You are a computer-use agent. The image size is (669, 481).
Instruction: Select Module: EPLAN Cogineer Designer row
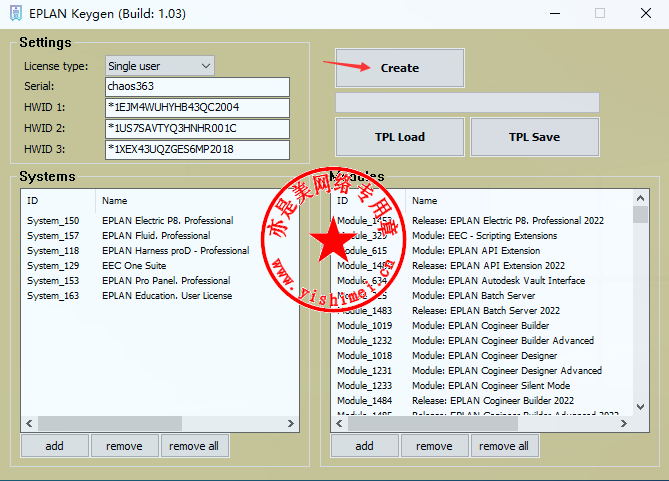click(483, 356)
